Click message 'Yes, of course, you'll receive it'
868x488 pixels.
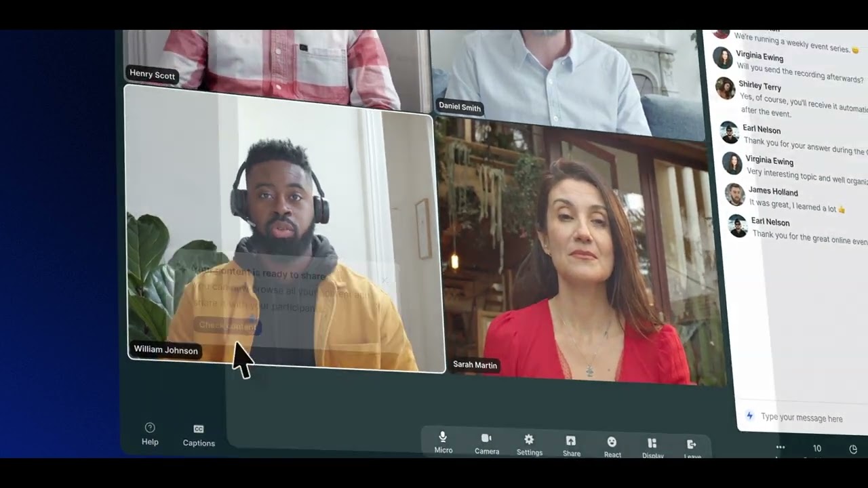[804, 104]
